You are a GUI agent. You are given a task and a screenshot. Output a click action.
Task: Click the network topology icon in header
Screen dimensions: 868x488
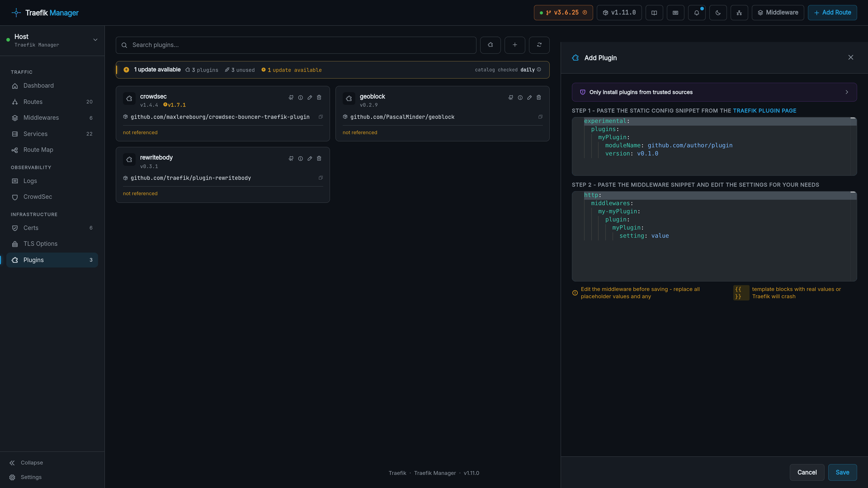739,13
